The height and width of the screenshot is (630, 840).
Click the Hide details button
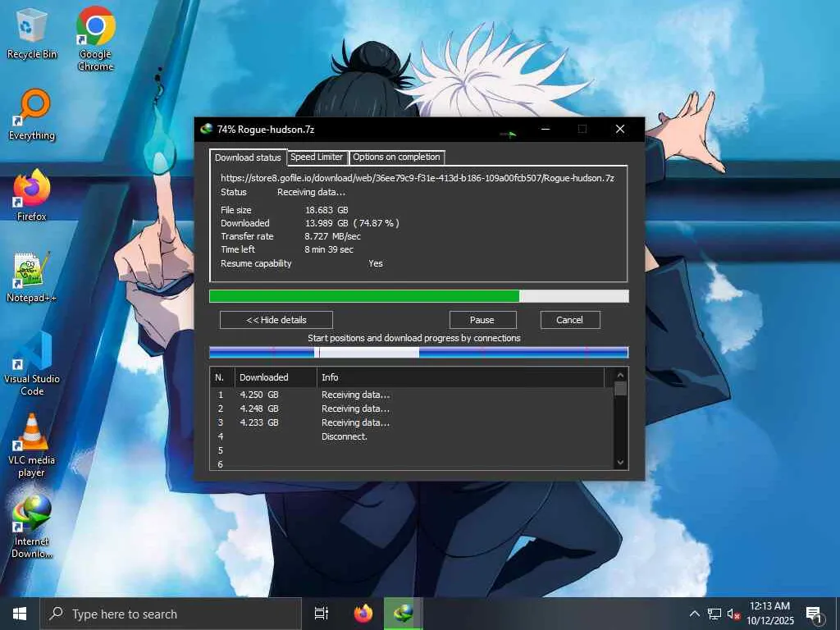(x=276, y=320)
